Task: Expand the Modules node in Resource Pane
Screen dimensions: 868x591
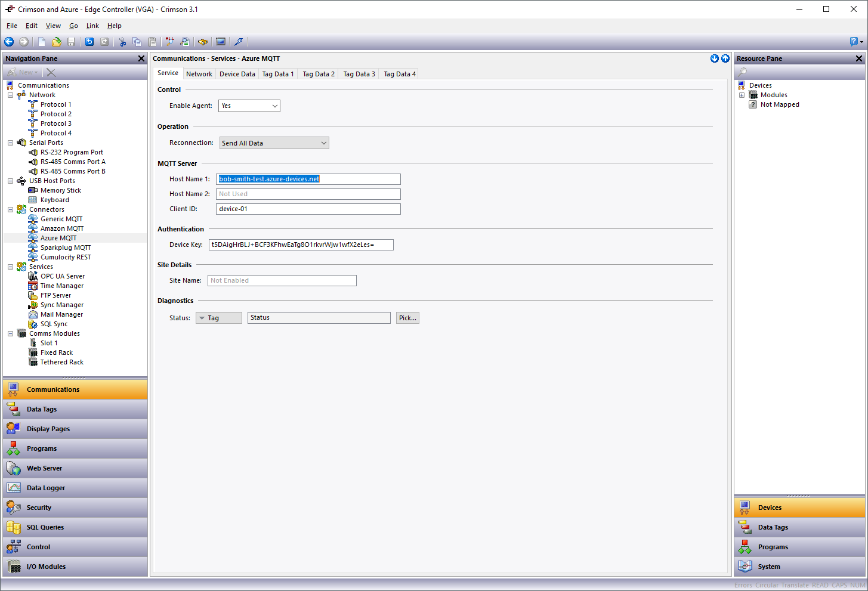Action: 742,95
